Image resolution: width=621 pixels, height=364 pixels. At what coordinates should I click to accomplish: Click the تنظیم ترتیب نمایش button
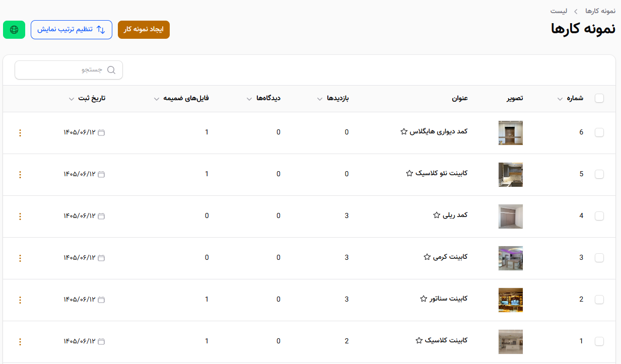coord(72,30)
